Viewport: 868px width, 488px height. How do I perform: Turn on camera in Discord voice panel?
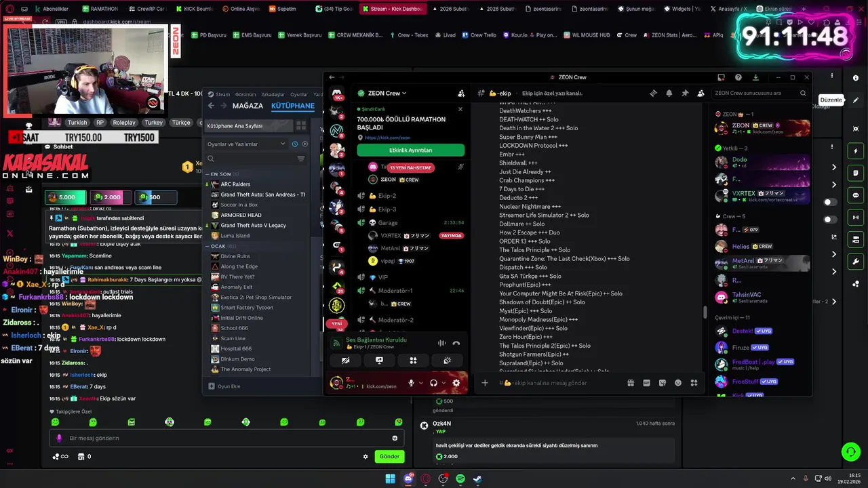click(x=346, y=361)
